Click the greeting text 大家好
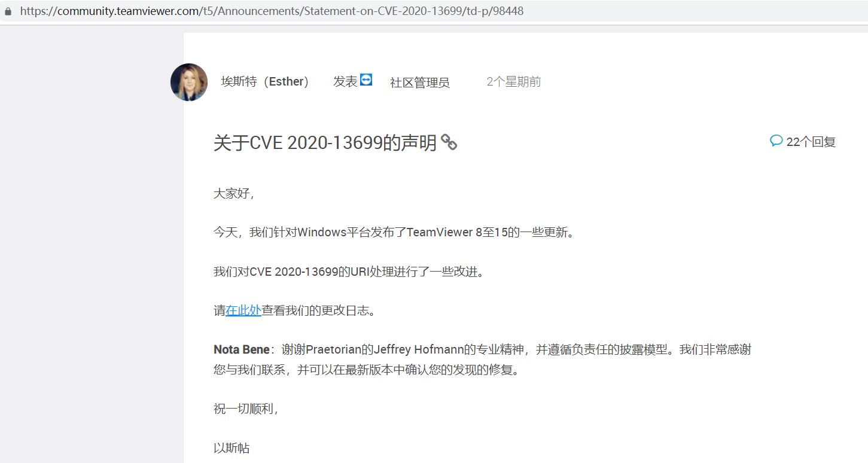The height and width of the screenshot is (463, 868). [x=234, y=193]
